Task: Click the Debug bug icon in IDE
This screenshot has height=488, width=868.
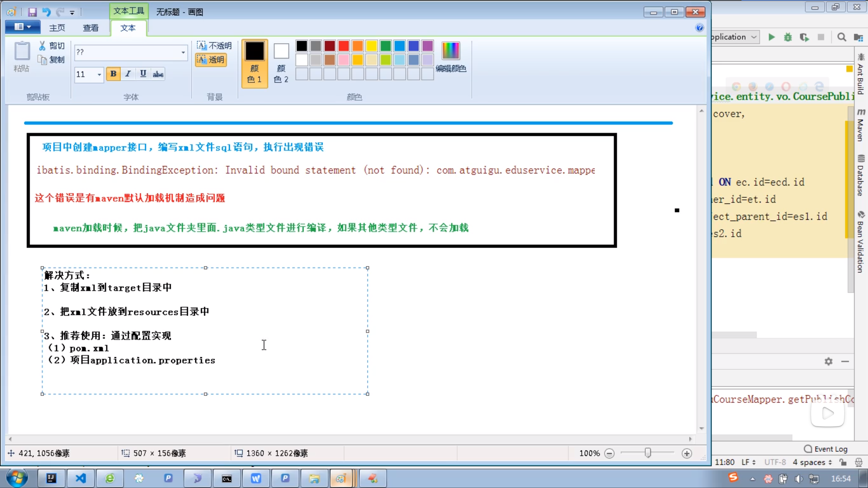Action: (788, 37)
